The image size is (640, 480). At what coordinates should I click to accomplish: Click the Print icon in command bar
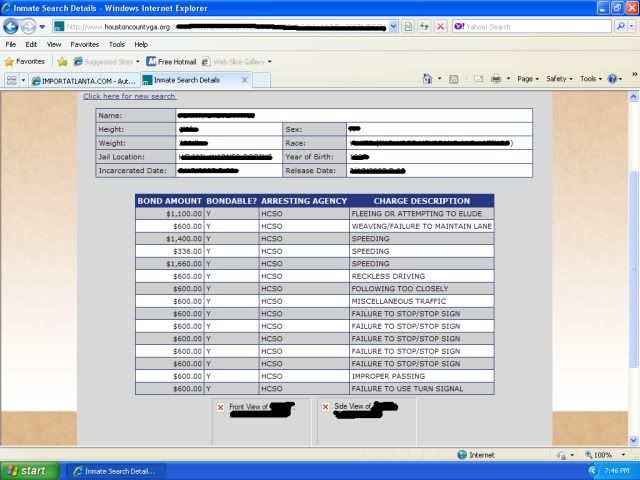pyautogui.click(x=495, y=78)
